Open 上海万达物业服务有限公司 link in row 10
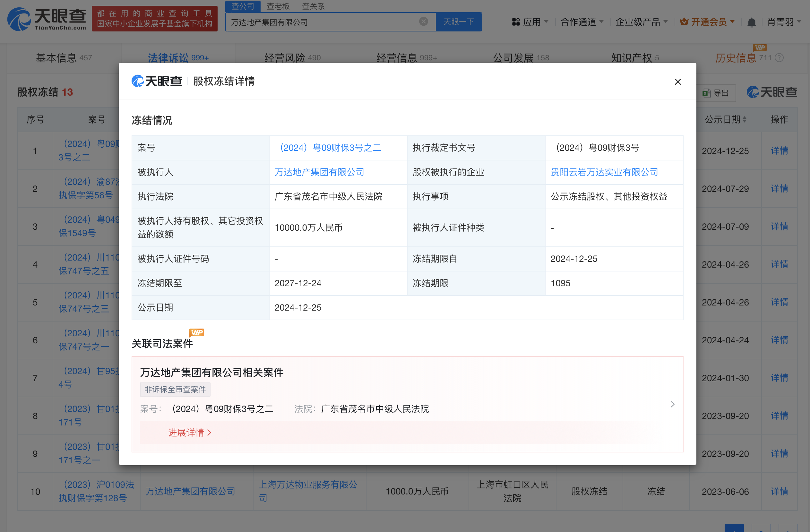 point(308,492)
